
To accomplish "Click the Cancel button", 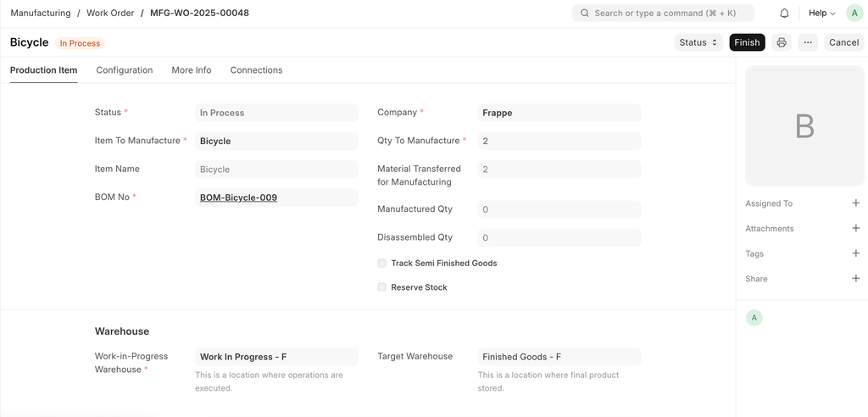I will point(843,42).
